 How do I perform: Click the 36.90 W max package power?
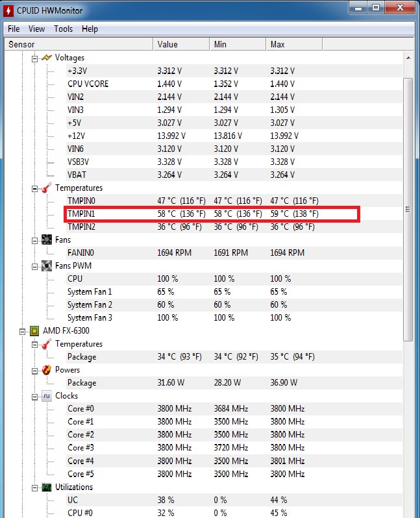[x=284, y=383]
